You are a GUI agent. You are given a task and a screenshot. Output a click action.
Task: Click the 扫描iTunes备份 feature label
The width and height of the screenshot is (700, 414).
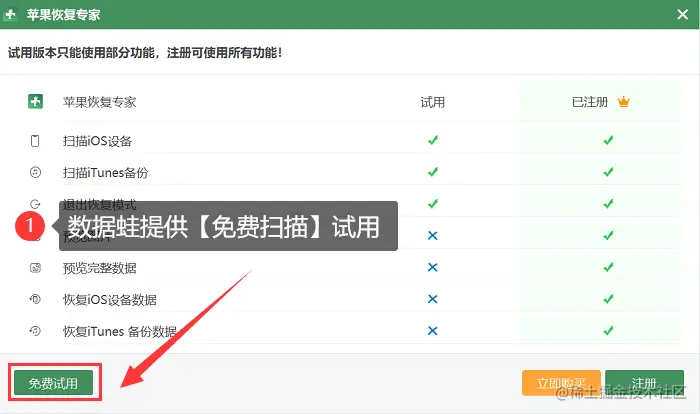105,172
